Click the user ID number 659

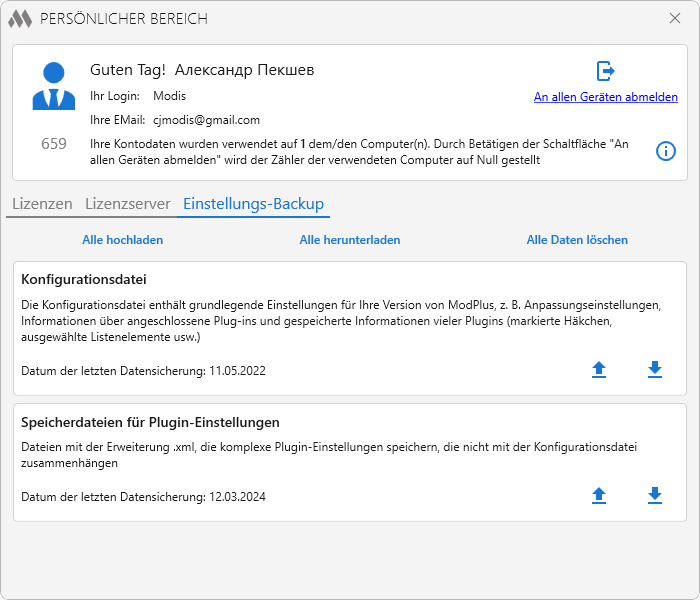point(54,144)
